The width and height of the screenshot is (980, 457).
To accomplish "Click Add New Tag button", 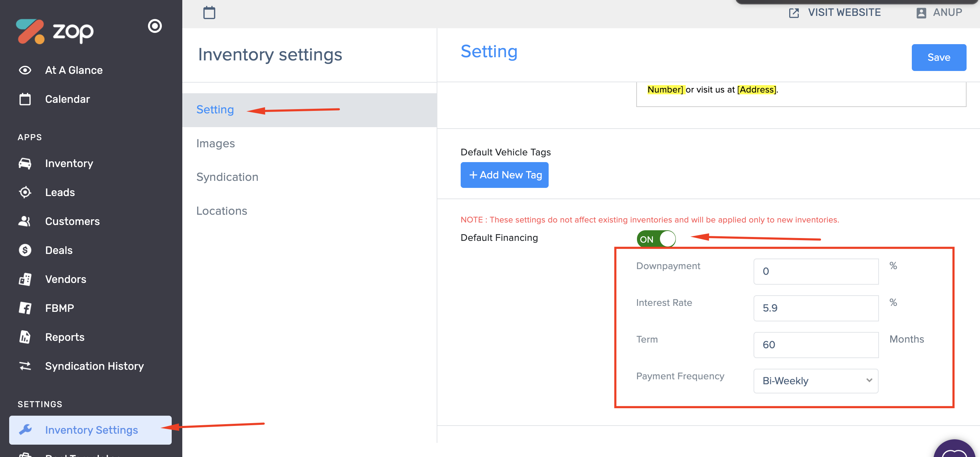I will click(504, 175).
